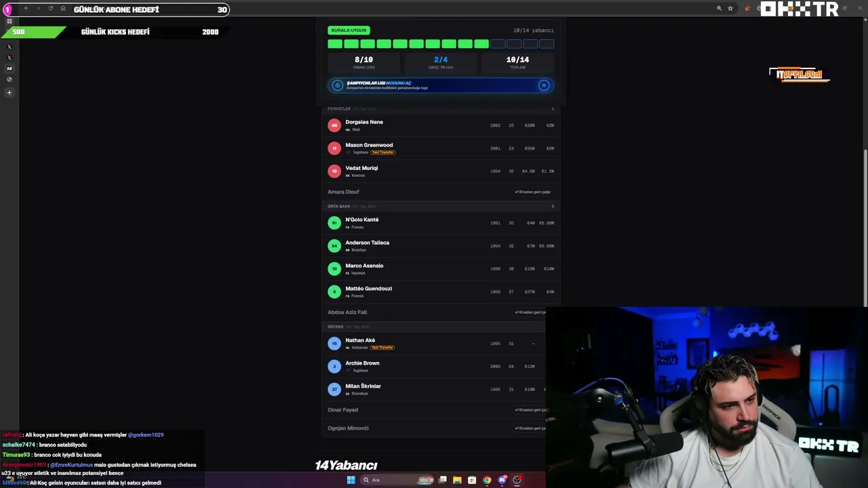Click the 2/4 Genç YB counter

point(441,62)
